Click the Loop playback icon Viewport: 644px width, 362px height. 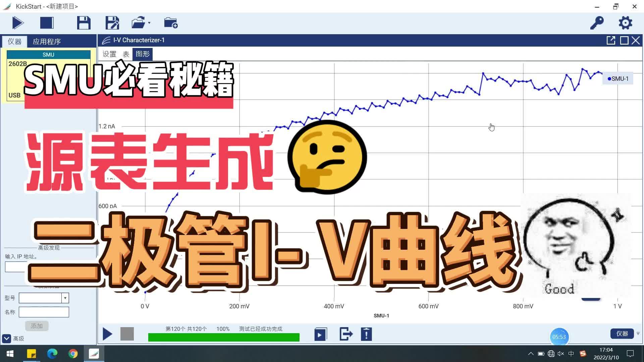[x=319, y=334]
